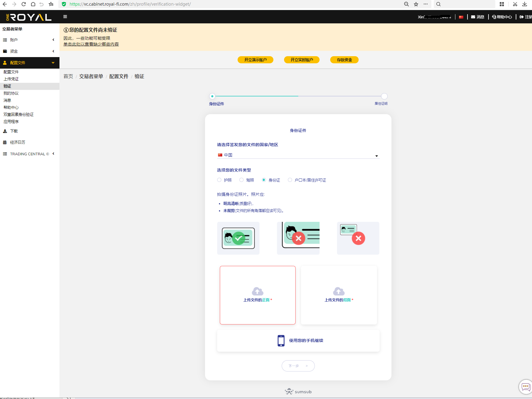
Task: Open the country dropdown showing 中国
Action: (298, 155)
